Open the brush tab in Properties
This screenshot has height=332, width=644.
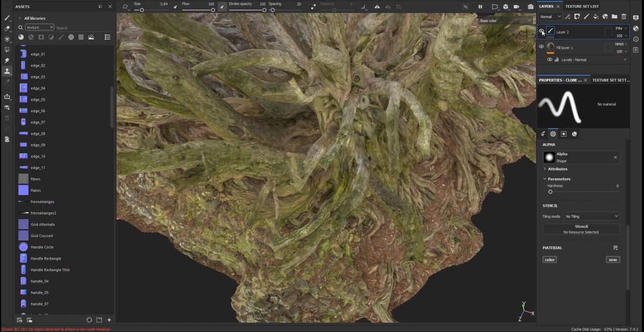(543, 134)
